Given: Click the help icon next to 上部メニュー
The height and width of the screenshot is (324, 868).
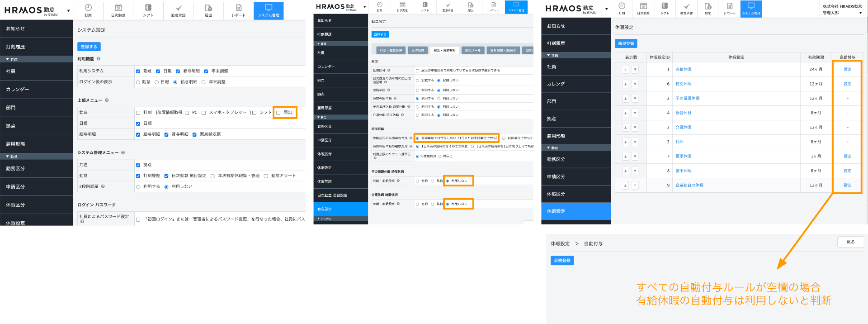Looking at the screenshot, I should (107, 100).
